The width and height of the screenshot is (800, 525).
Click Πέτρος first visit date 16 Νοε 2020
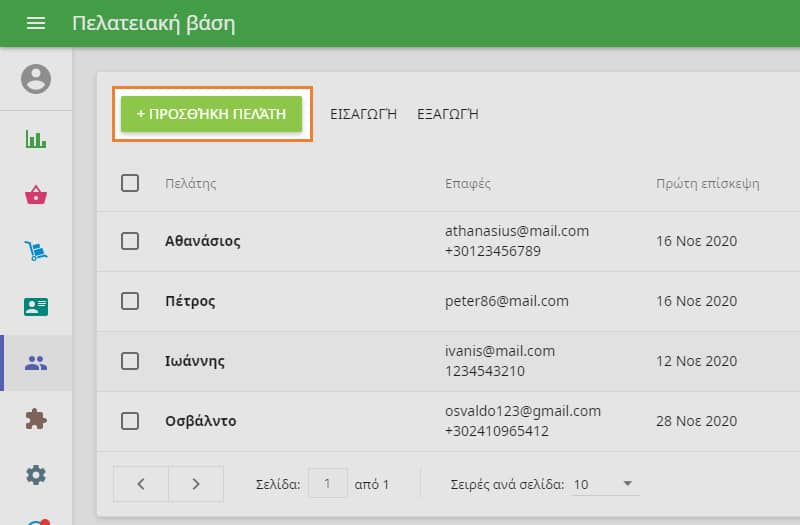tap(696, 301)
